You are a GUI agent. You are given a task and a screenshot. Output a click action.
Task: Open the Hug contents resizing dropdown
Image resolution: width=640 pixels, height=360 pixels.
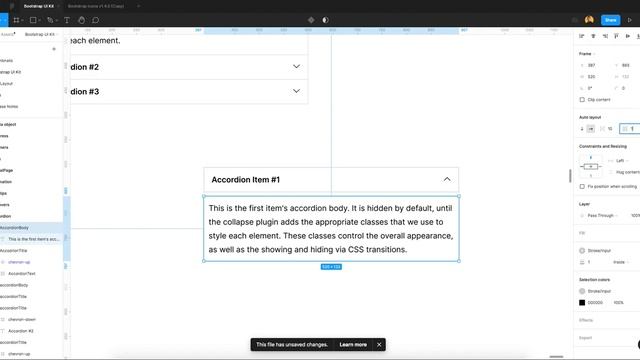(628, 172)
